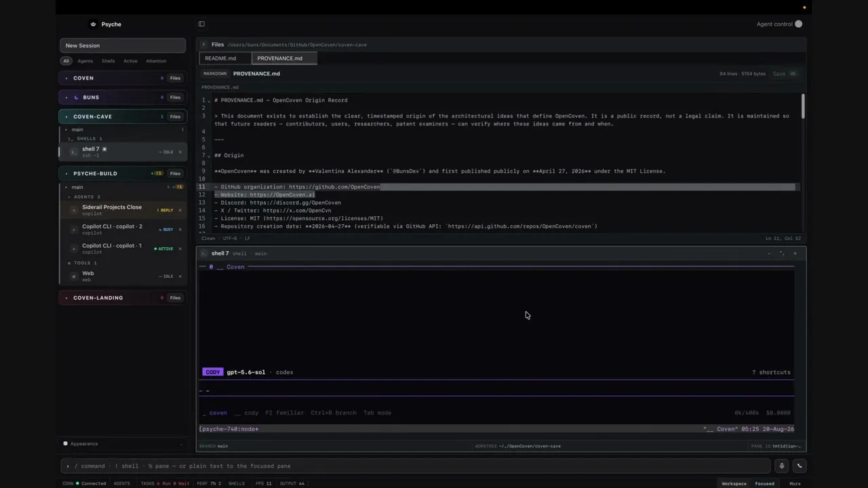868x488 pixels.
Task: Open the Appearance settings dropdown
Action: 123,444
